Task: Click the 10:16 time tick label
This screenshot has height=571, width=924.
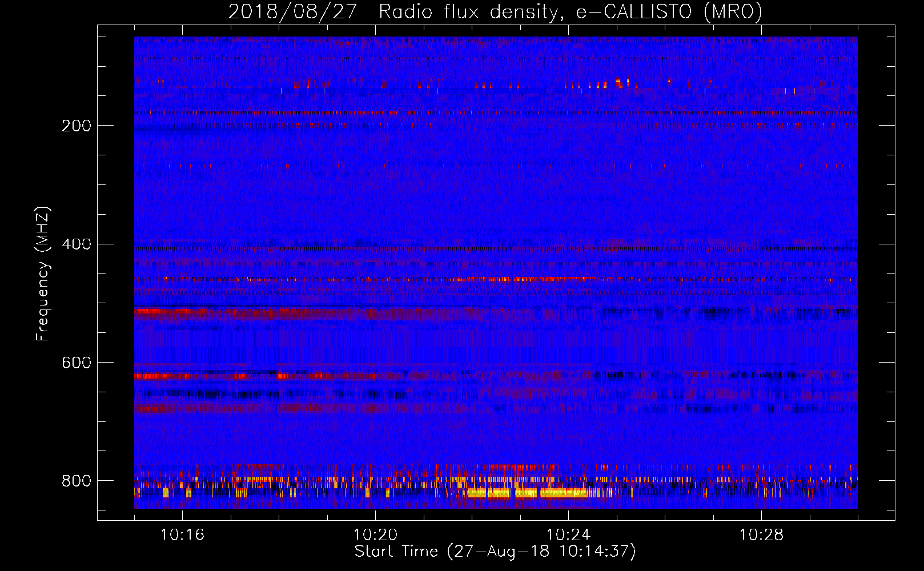Action: 182,535
